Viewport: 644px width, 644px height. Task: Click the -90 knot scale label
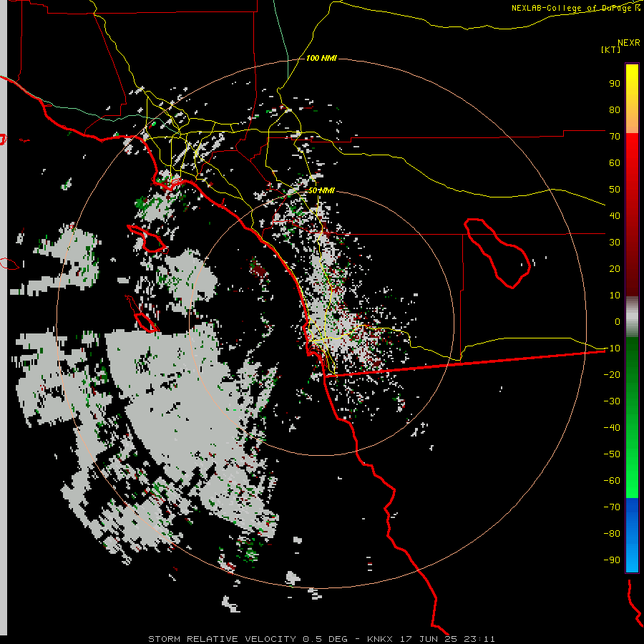pyautogui.click(x=612, y=560)
